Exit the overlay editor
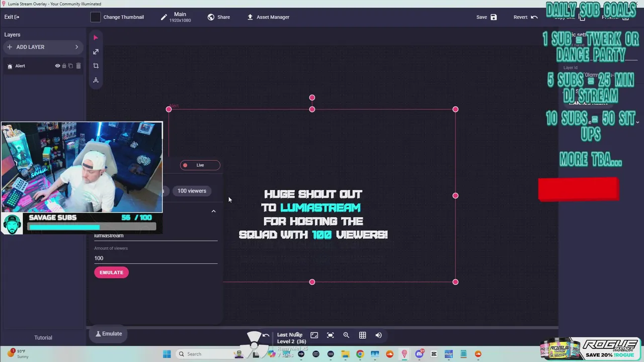Image resolution: width=644 pixels, height=362 pixels. [12, 17]
